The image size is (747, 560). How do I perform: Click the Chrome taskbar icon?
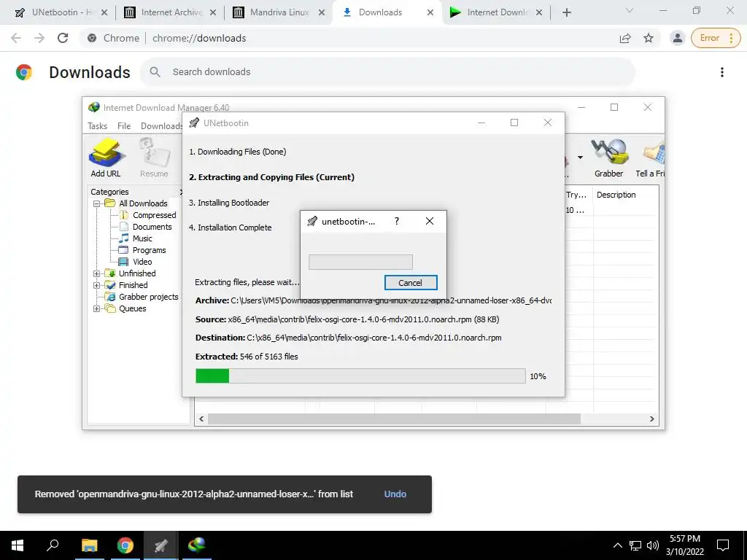[x=125, y=545]
